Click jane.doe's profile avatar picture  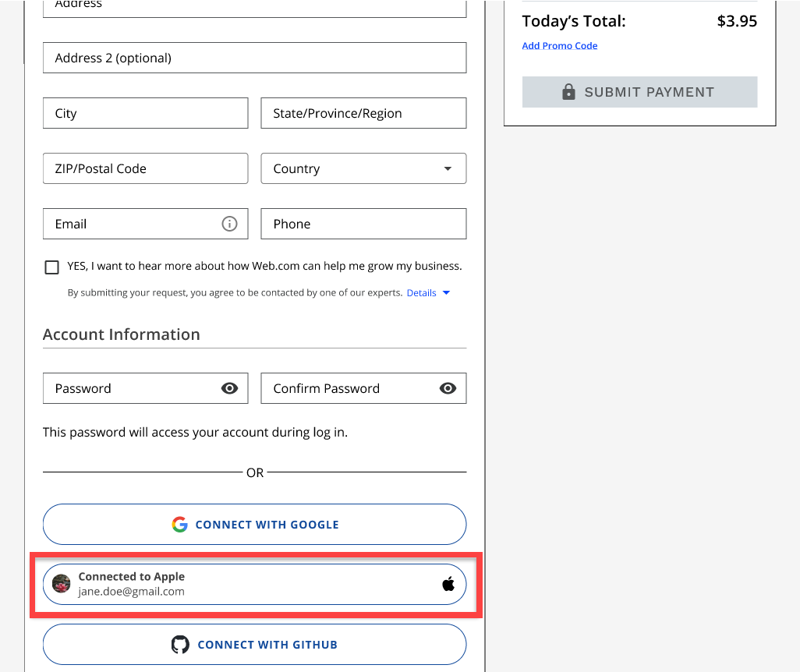click(61, 583)
